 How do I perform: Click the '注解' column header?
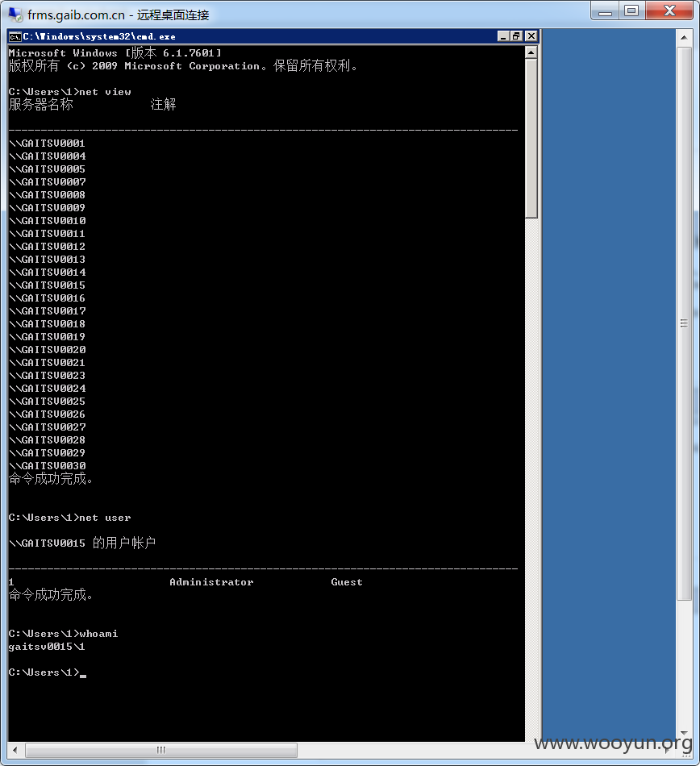pyautogui.click(x=163, y=105)
